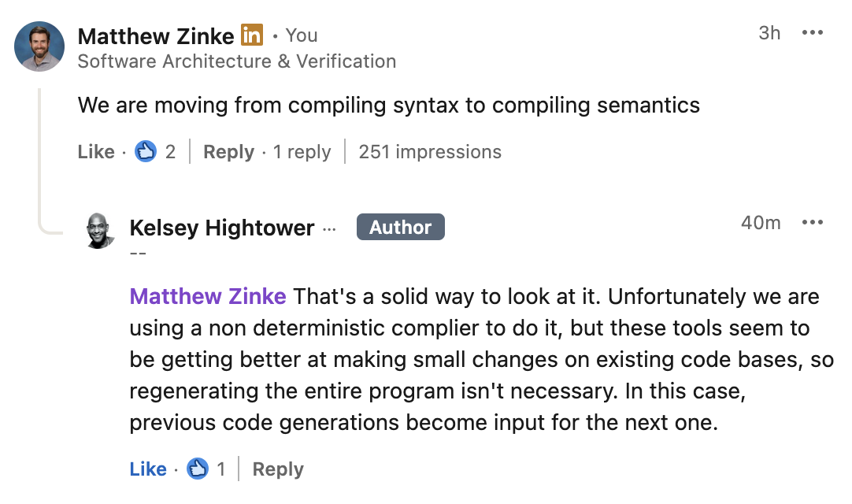
Task: Reply to Kelsey Hightower's comment
Action: pos(278,469)
